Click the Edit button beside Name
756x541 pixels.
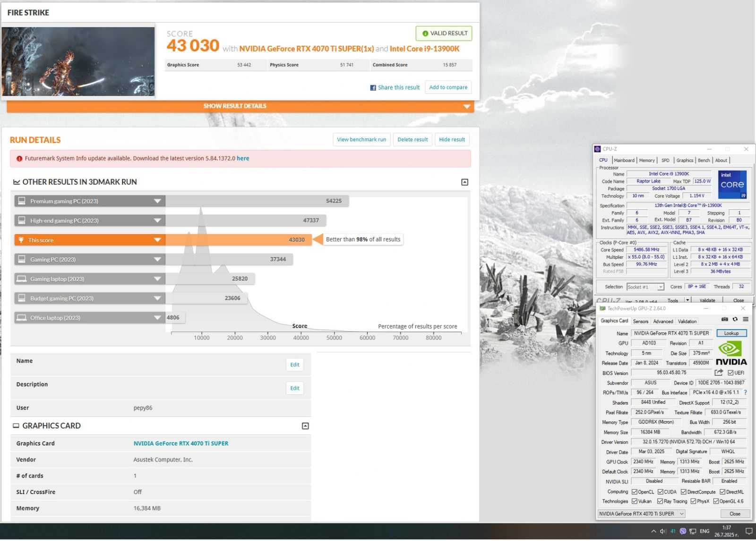tap(295, 365)
